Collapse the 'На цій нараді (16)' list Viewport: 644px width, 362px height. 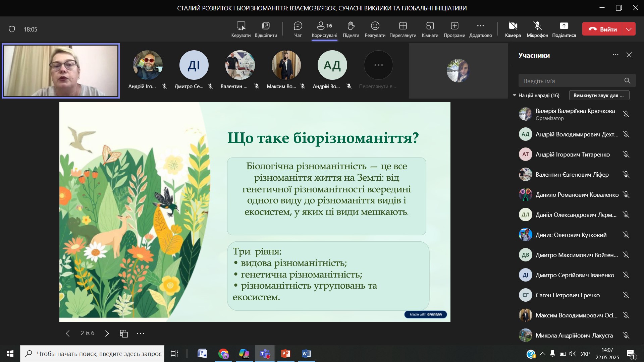click(514, 96)
